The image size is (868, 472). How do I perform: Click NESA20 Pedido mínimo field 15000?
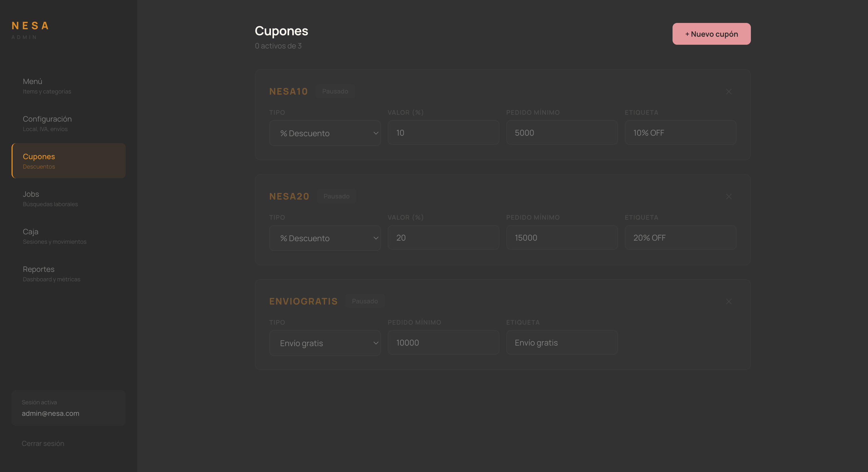562,238
